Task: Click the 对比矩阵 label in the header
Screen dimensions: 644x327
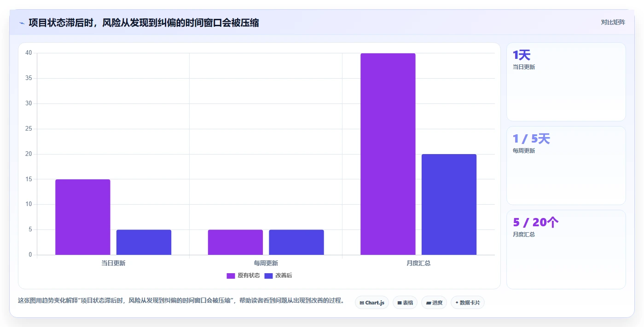Action: pos(613,23)
